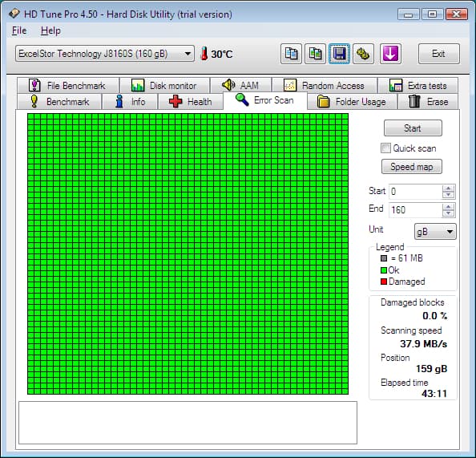Click the 37.9 MB/s scanning speed value
The width and height of the screenshot is (476, 458).
point(423,344)
